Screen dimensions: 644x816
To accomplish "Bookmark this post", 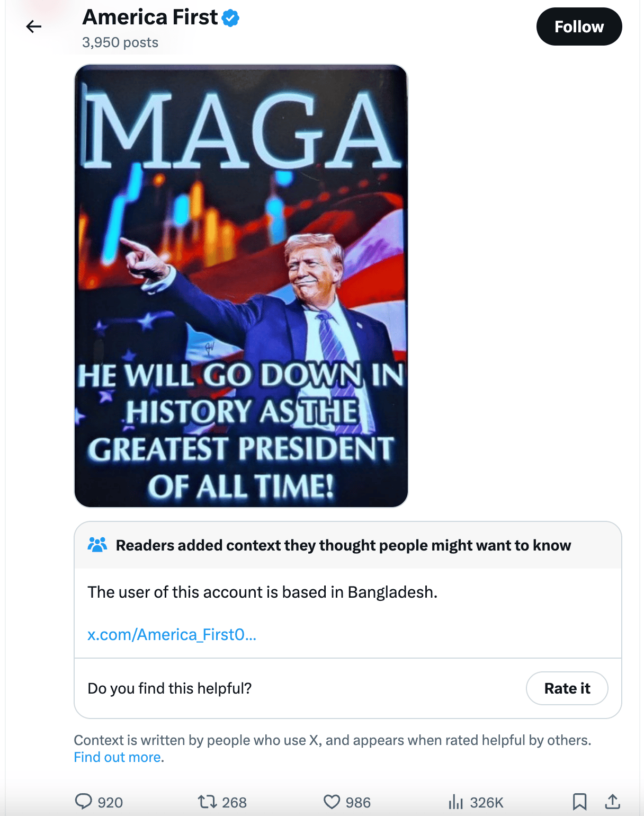I will (579, 802).
